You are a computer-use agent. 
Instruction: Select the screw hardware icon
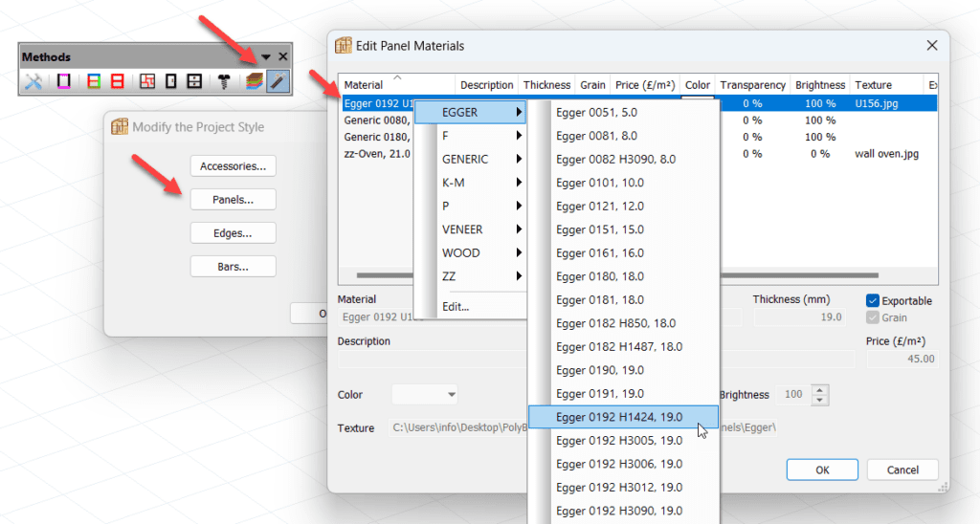pyautogui.click(x=224, y=82)
